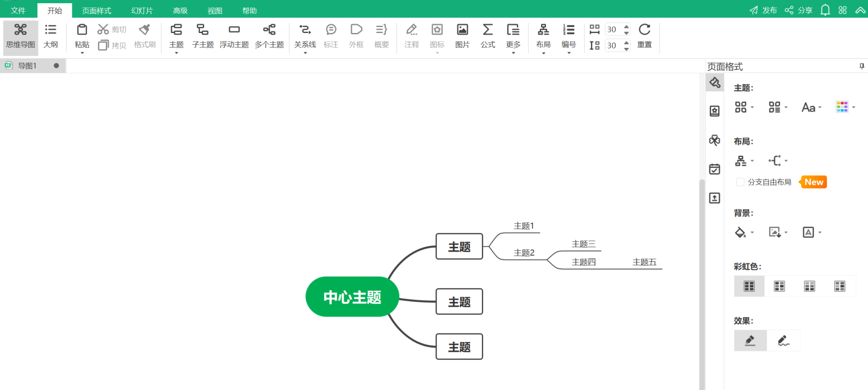
Task: Insert 图片 image from toolbar
Action: pos(462,36)
